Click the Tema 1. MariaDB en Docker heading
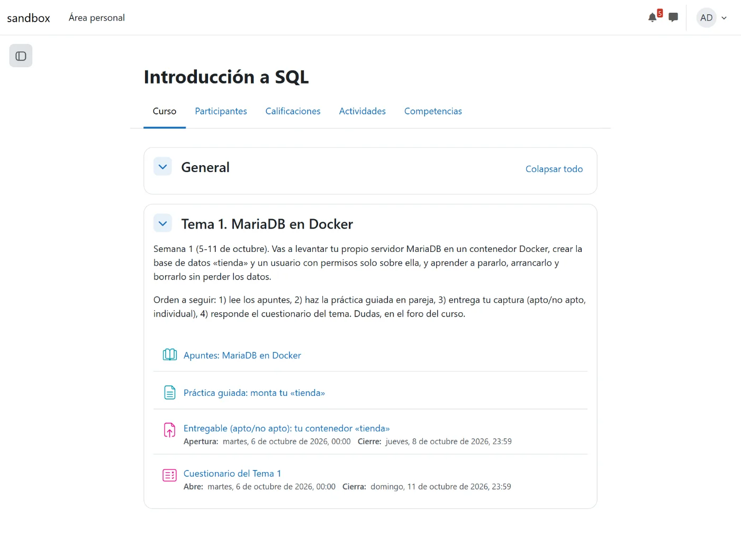The image size is (741, 560). click(x=267, y=224)
